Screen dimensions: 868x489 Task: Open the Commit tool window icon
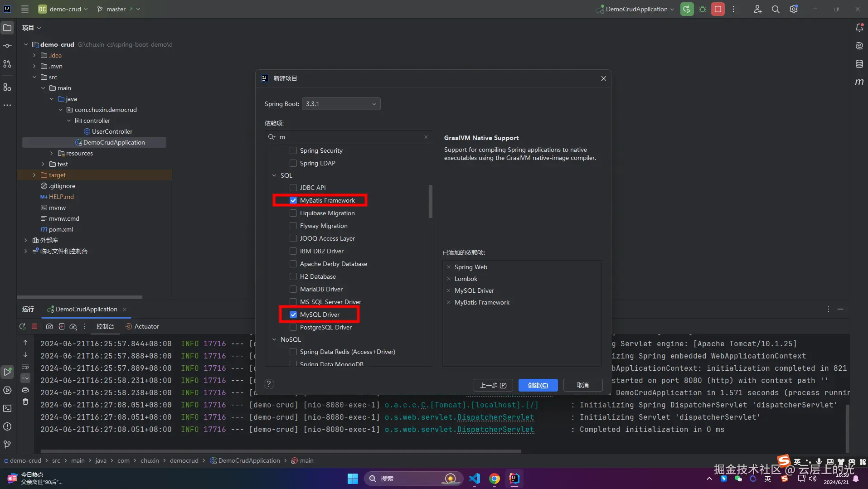[x=7, y=46]
